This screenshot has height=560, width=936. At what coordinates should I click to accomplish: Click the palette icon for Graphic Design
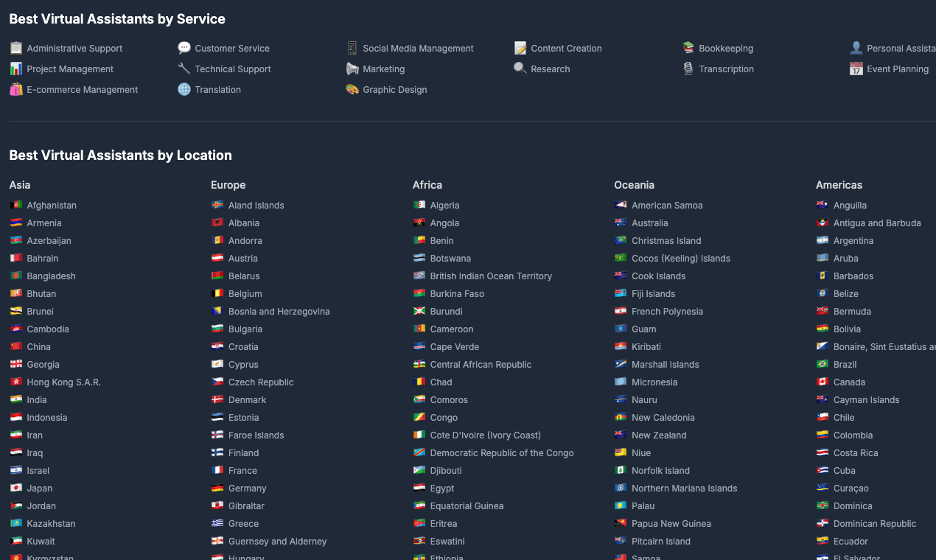coord(352,89)
